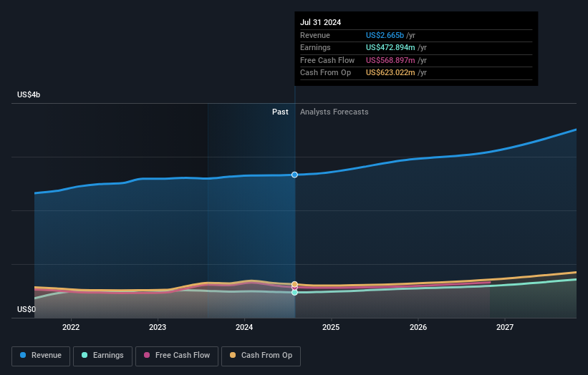Click the US$568.897m free cash flow value
The image size is (588, 375).
click(x=390, y=60)
